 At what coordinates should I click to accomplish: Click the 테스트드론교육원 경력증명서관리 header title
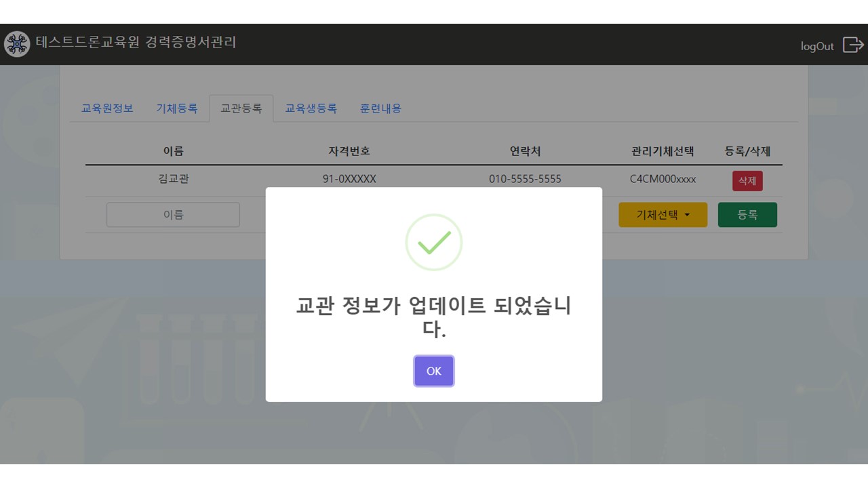tap(136, 43)
